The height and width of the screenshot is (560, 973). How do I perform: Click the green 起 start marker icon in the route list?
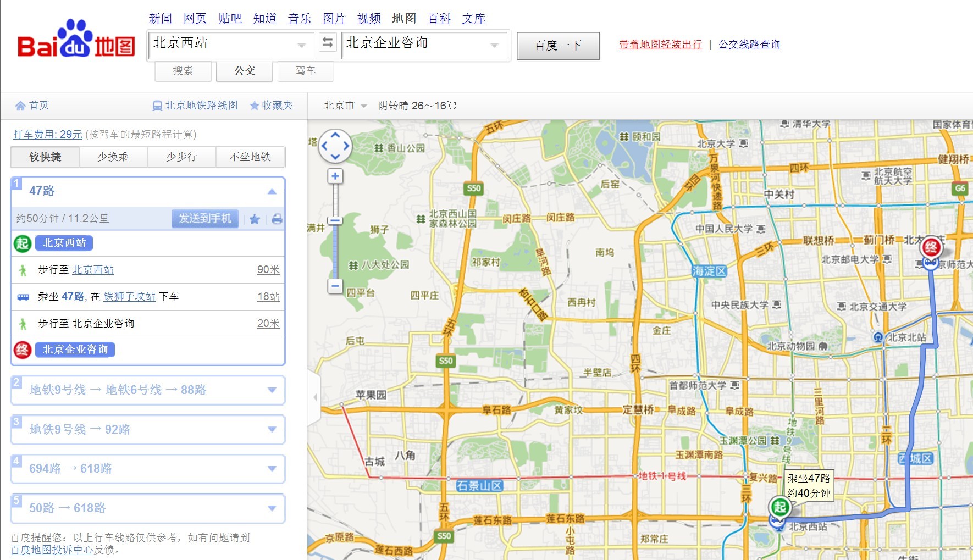[22, 243]
